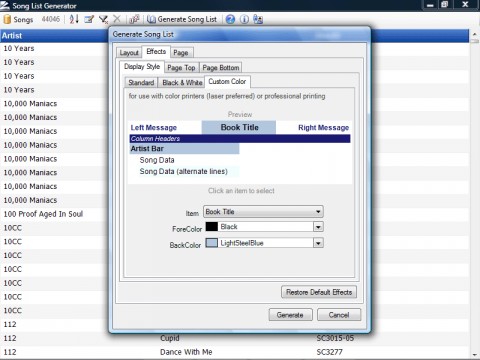Click the delete X toolbar icon

(117, 19)
